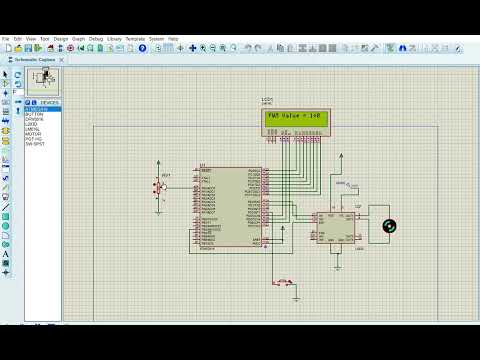This screenshot has height=360, width=480.
Task: Select POT-HG in the devices list
Action: [34, 139]
